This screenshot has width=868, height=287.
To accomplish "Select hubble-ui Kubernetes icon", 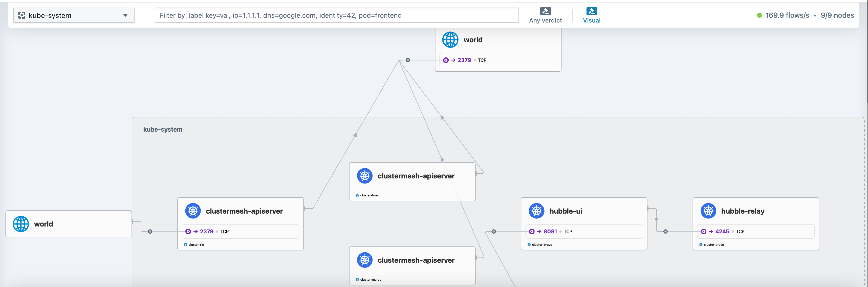I will point(536,211).
